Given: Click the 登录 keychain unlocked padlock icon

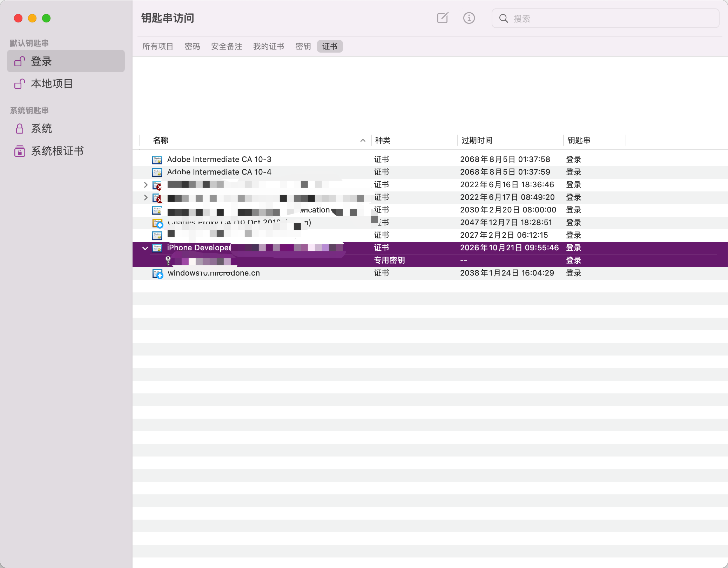Looking at the screenshot, I should [20, 61].
